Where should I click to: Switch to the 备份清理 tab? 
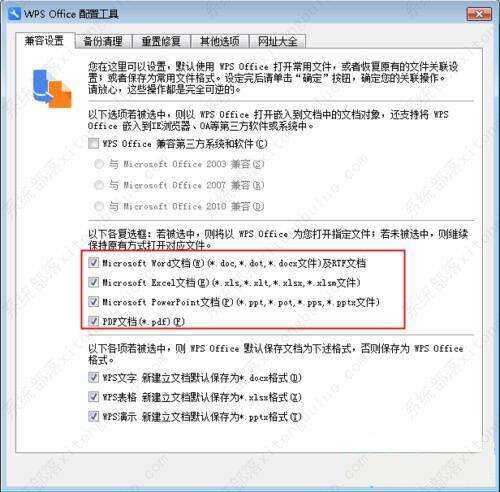click(x=103, y=41)
